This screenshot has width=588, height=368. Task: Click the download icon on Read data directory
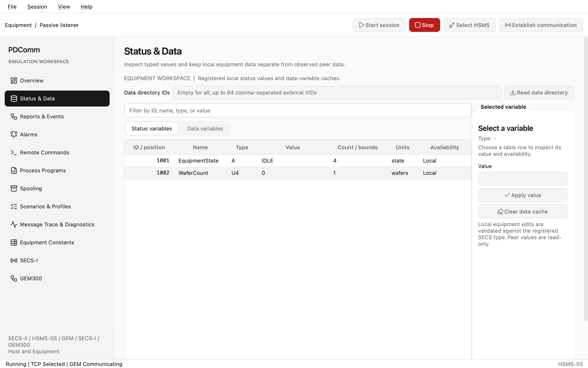513,92
